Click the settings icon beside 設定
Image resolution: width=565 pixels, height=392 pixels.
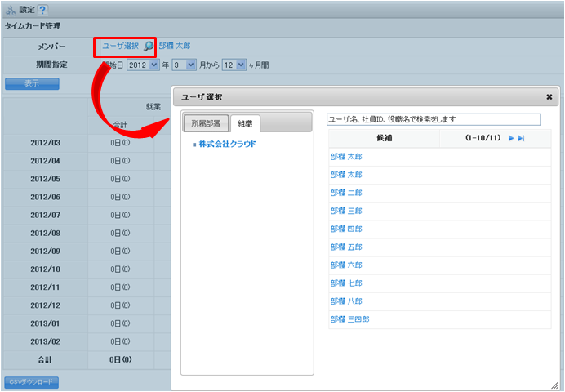[x=11, y=10]
